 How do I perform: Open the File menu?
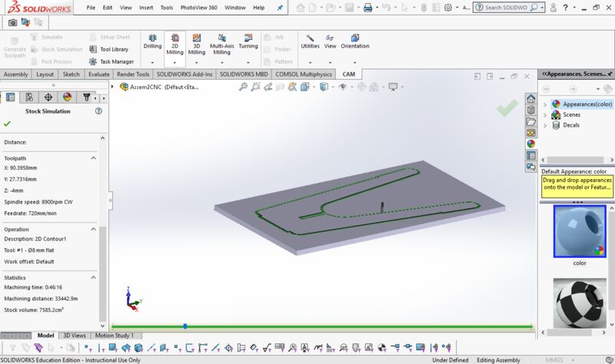[91, 8]
